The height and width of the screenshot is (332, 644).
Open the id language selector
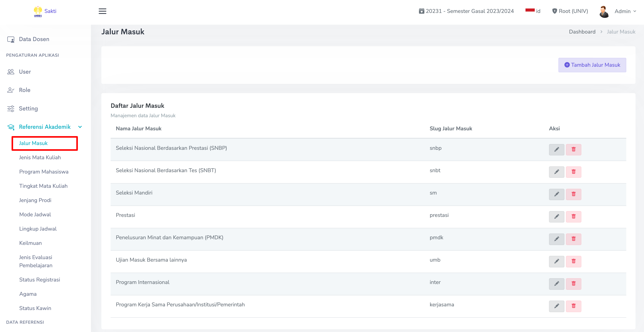click(x=533, y=11)
